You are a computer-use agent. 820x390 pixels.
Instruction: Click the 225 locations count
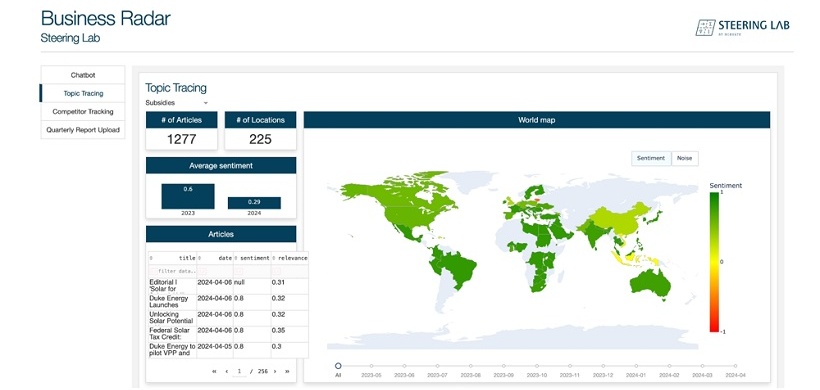[260, 139]
